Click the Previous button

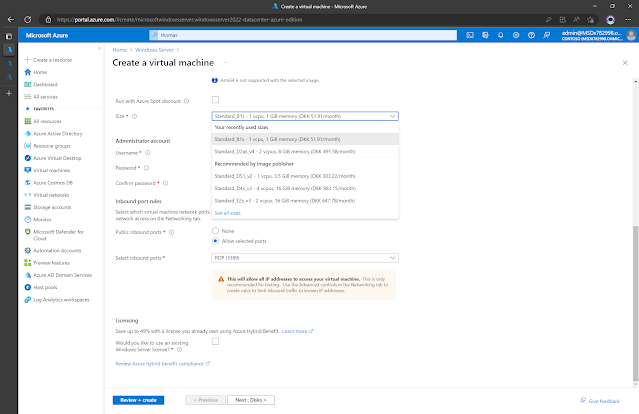click(x=205, y=400)
